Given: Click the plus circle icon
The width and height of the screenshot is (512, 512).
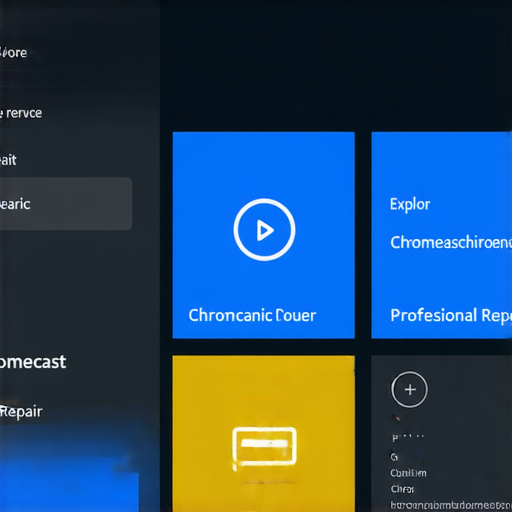Looking at the screenshot, I should [409, 389].
